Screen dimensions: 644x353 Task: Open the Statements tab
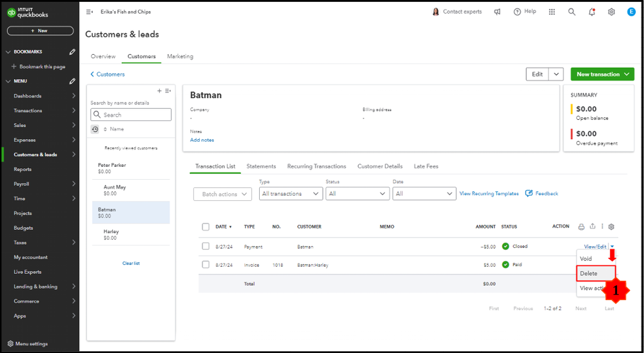click(261, 166)
